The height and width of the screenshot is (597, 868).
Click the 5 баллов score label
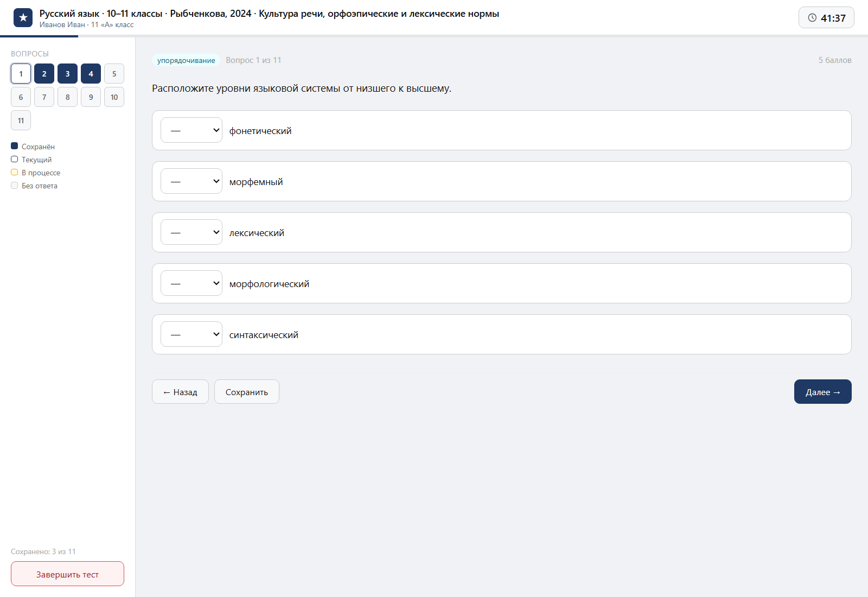click(x=835, y=60)
